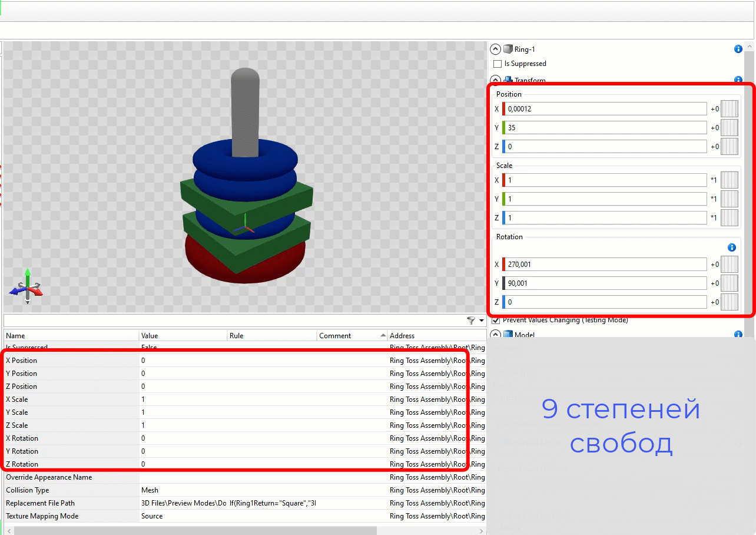Click the 'Texture Mapping Mode' row name
The height and width of the screenshot is (535, 756).
(x=42, y=516)
